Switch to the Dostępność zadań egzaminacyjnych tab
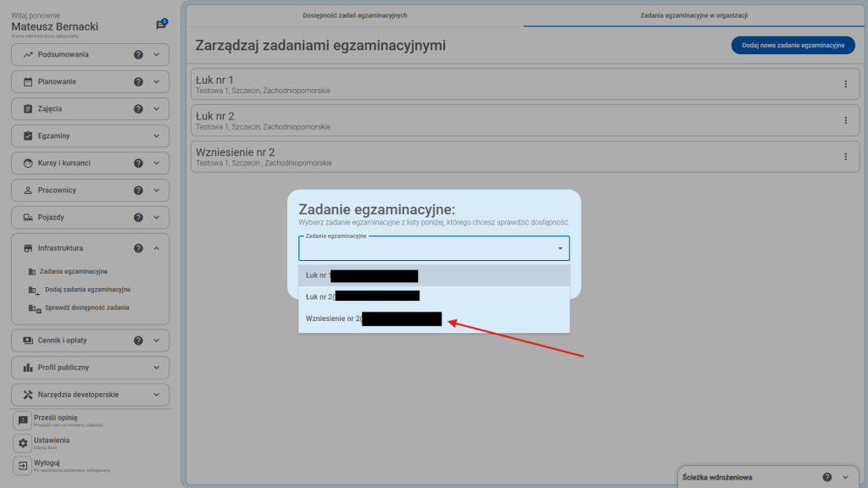 pyautogui.click(x=354, y=15)
